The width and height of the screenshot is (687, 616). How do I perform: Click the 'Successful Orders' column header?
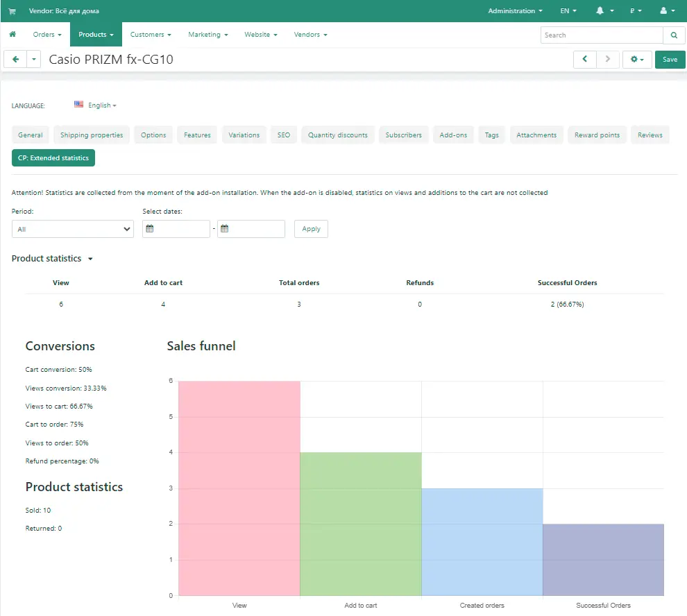coord(568,283)
